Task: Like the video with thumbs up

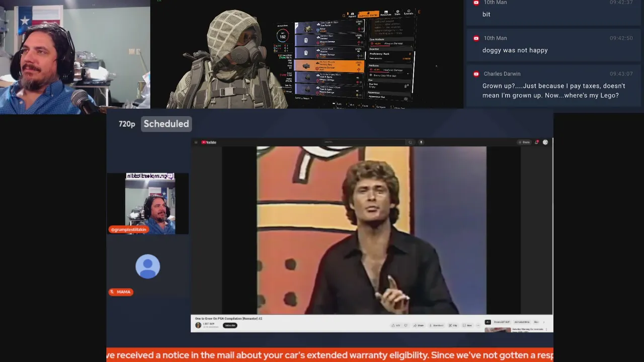Action: click(x=396, y=325)
